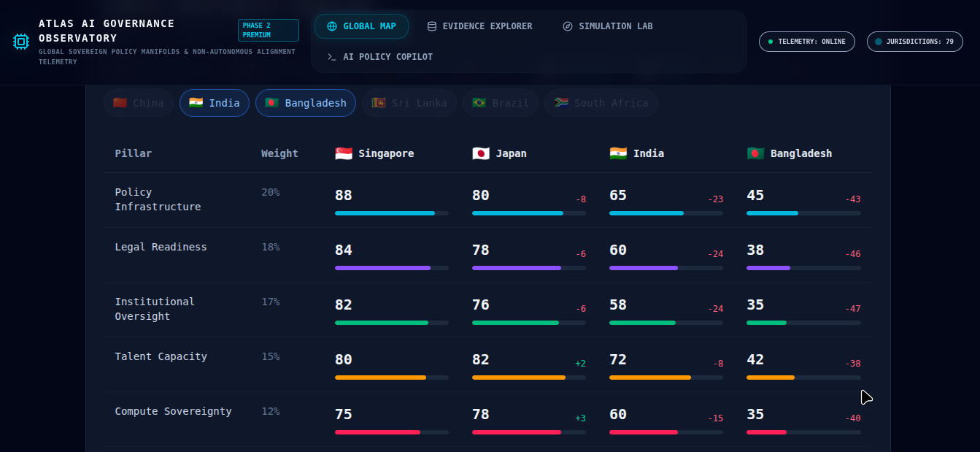
Task: Click the Atlas AI Governance Observatory title
Action: (x=107, y=31)
